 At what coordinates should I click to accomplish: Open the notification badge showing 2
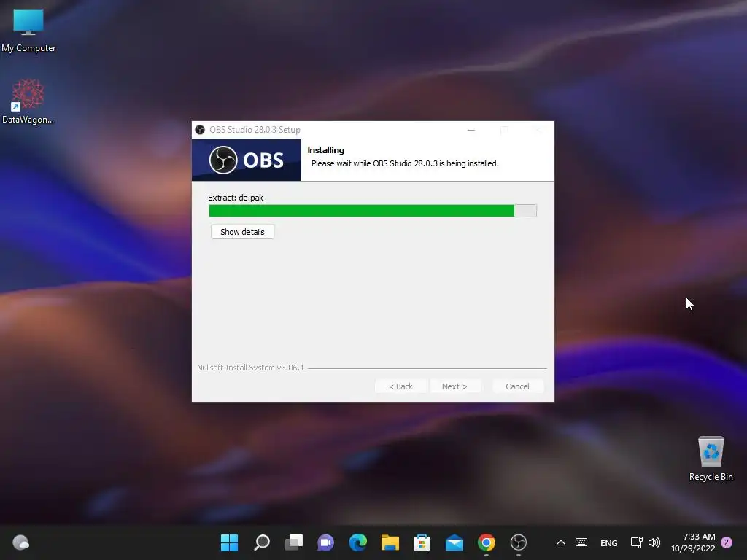[x=727, y=542]
